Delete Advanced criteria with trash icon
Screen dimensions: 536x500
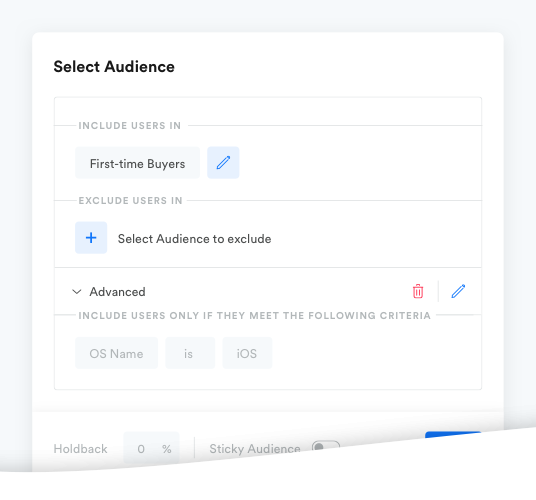coord(418,291)
